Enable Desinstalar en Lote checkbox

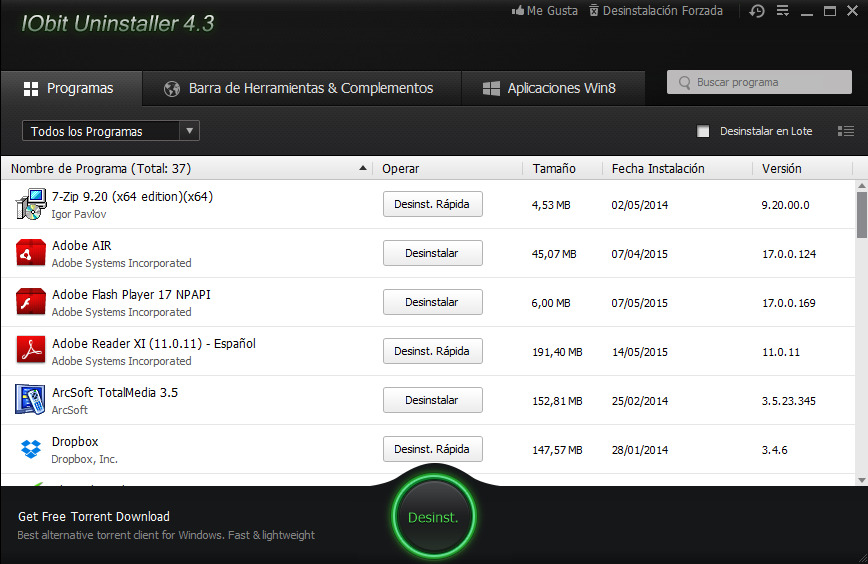point(703,131)
